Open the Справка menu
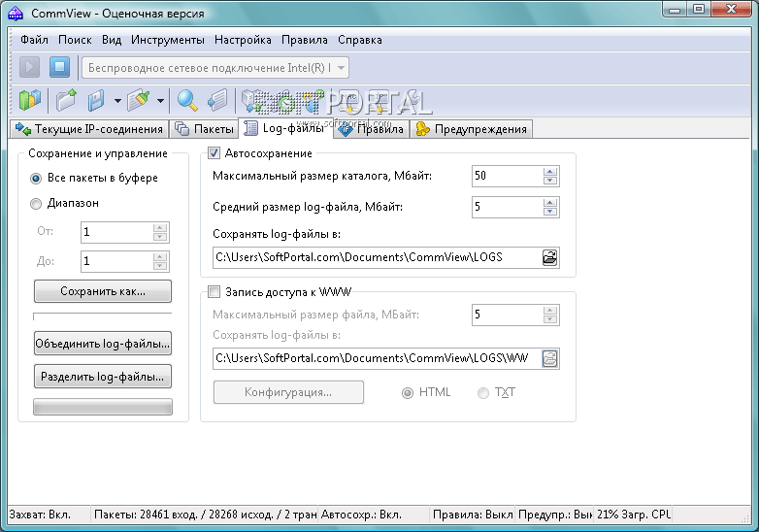This screenshot has width=759, height=532. pos(360,40)
